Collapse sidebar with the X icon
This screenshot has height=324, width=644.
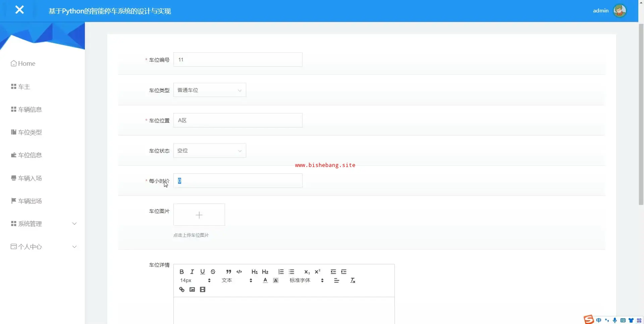[x=19, y=10]
